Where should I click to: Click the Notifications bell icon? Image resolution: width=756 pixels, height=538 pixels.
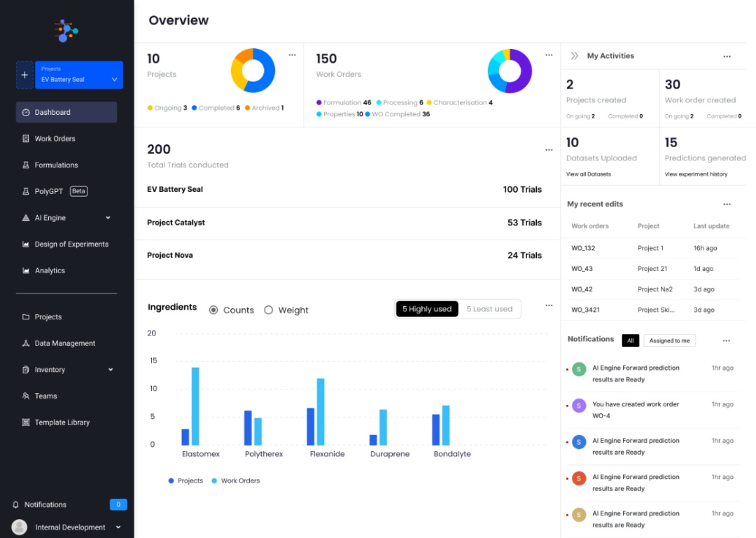pos(15,504)
